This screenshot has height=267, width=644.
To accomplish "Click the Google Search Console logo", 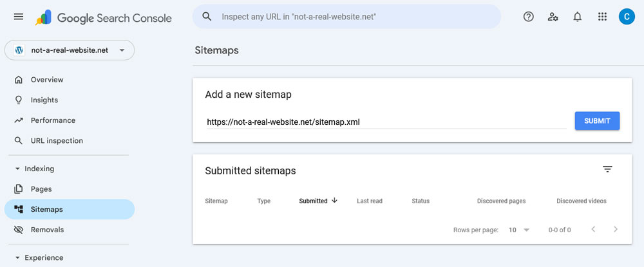I will pos(104,17).
